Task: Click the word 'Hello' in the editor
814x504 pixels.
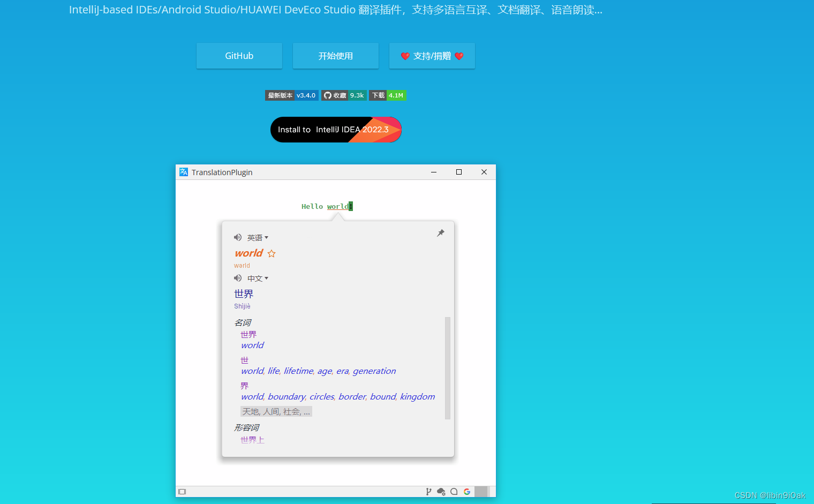Action: 312,206
